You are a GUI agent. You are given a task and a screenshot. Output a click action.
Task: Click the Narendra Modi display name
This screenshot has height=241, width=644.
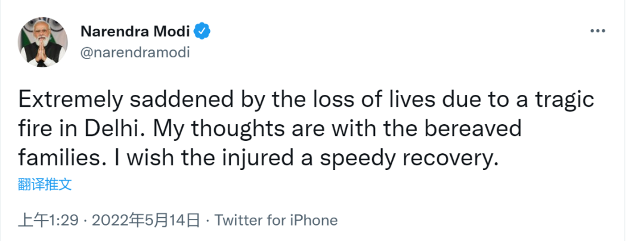(x=137, y=30)
